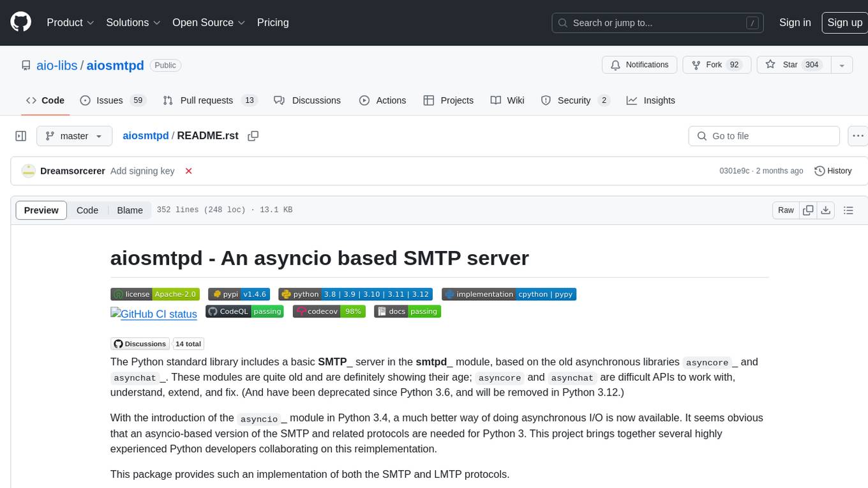Click the Notifications bell button
Viewport: 868px width, 488px height.
click(640, 65)
